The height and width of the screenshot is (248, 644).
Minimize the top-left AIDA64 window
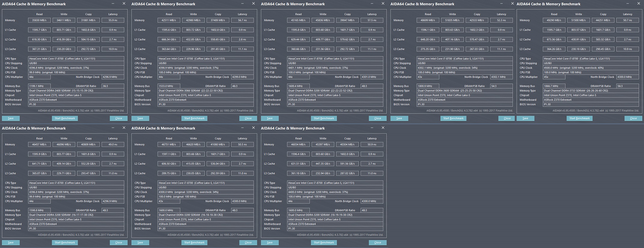pos(113,4)
